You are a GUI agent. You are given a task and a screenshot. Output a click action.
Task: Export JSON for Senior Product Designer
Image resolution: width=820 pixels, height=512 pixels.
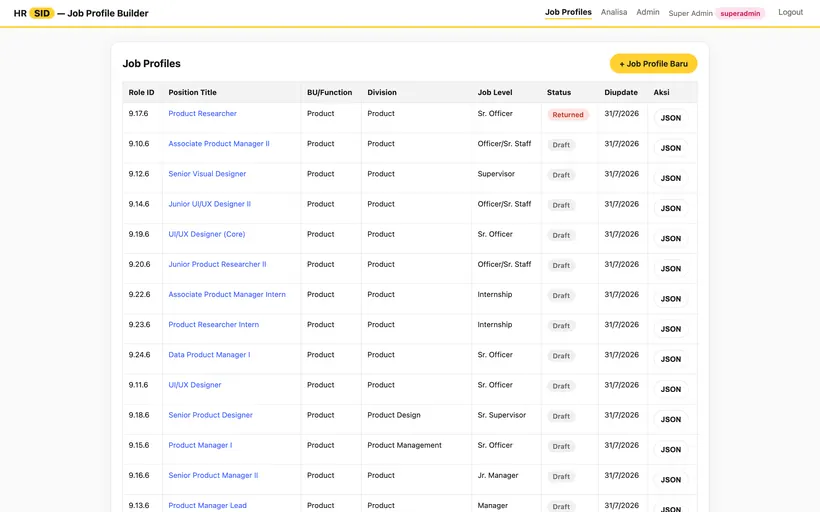pyautogui.click(x=670, y=419)
